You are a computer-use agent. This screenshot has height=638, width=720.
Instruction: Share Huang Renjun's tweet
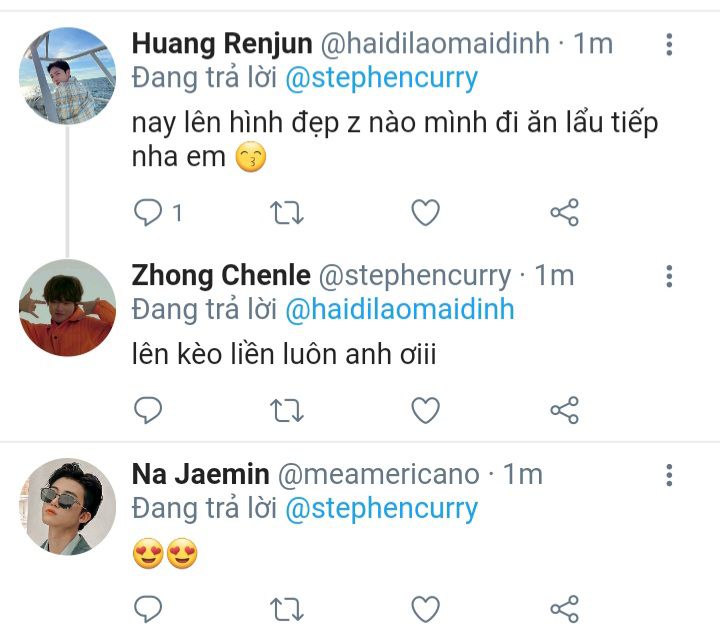564,212
